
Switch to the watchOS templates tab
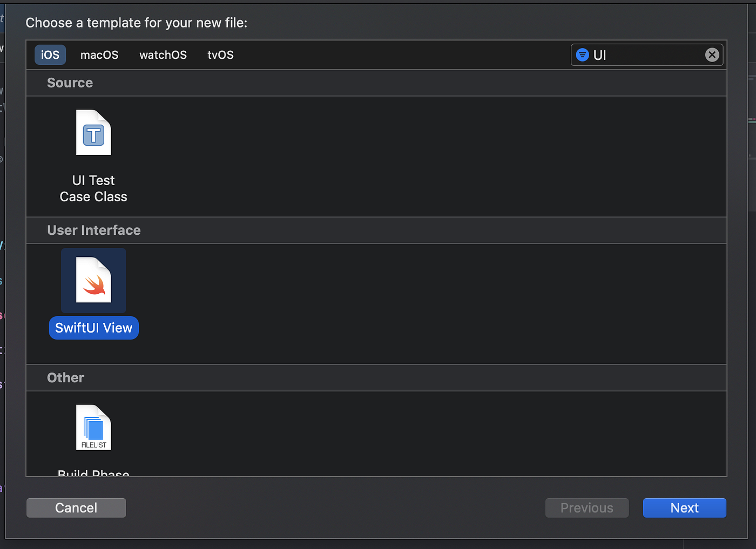[163, 55]
